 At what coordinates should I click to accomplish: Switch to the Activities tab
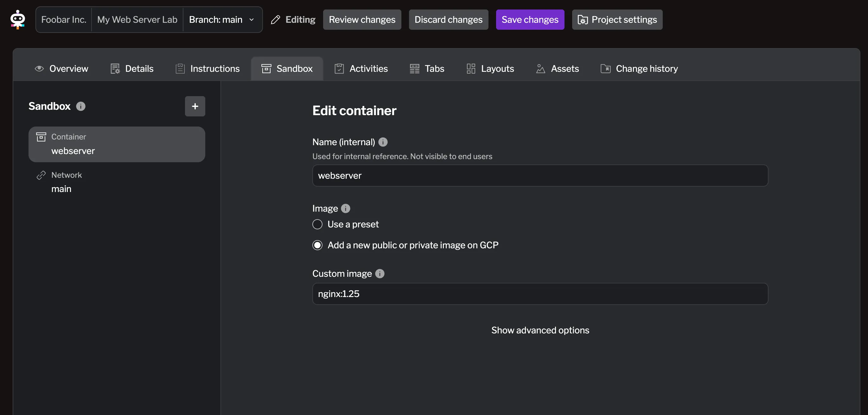pyautogui.click(x=361, y=69)
